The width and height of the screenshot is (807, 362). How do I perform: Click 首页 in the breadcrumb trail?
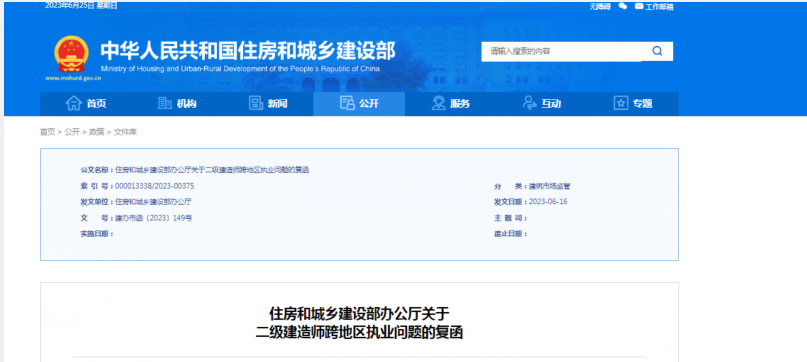coord(47,132)
